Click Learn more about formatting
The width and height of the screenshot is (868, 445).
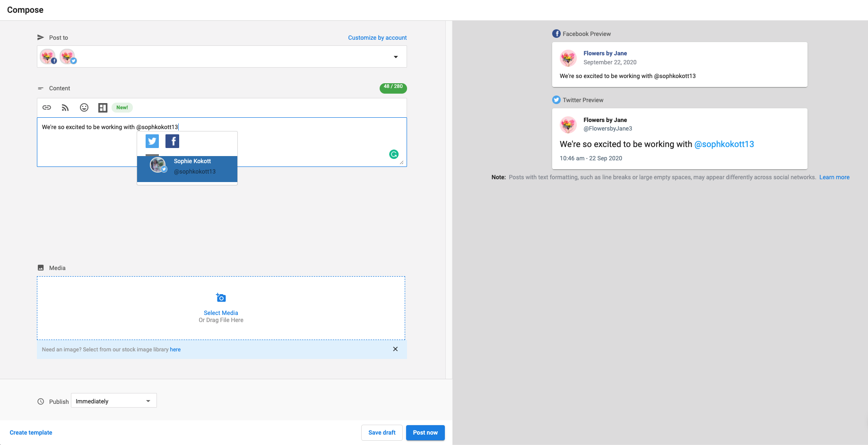[834, 177]
